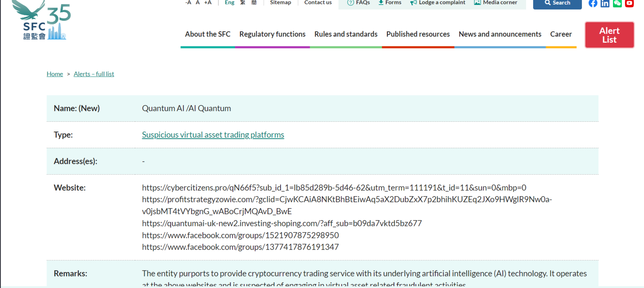Image resolution: width=644 pixels, height=288 pixels.
Task: Select the quantumai-uk-new2 website URL
Action: tap(282, 223)
